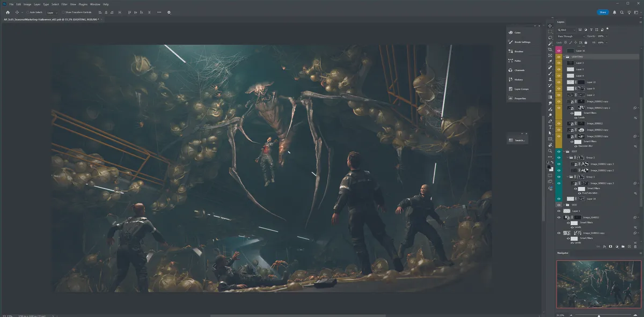Open the Brushes panel icon
The height and width of the screenshot is (317, 644).
click(510, 51)
